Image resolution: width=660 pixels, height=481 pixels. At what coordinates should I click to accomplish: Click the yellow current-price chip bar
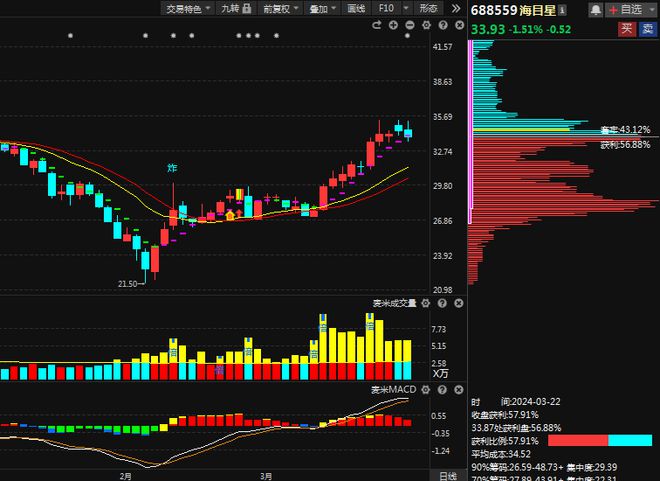coord(522,130)
